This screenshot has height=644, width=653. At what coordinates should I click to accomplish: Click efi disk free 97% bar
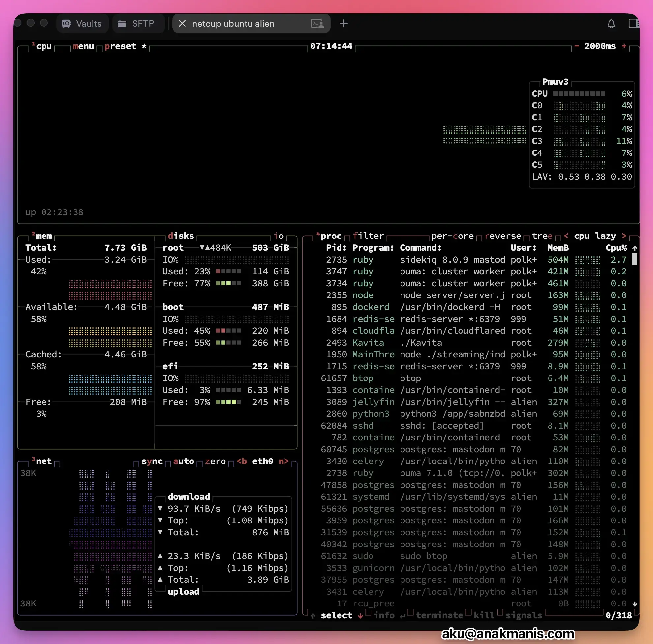coord(228,402)
